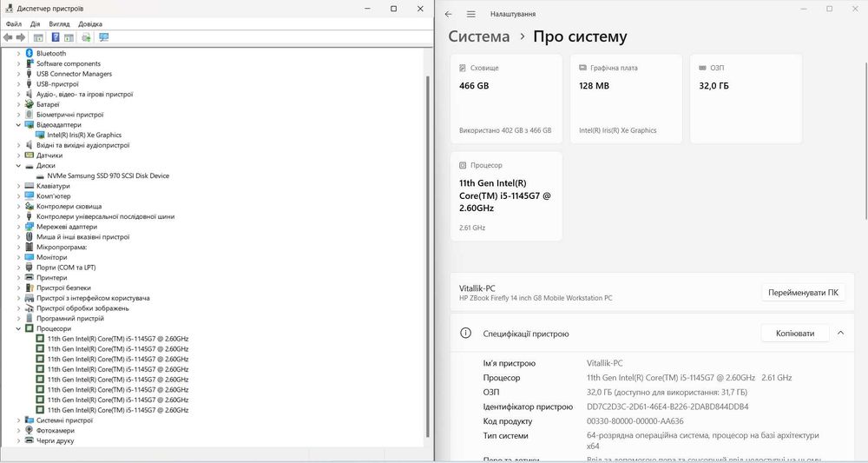Select Миша й інші вказівні пристрої row
The width and height of the screenshot is (868, 463).
(83, 236)
